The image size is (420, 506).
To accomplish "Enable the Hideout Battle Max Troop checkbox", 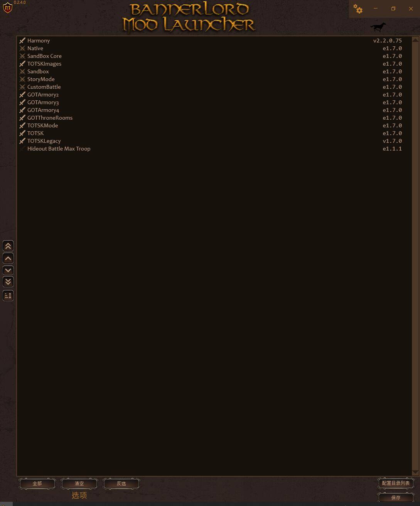I will (x=22, y=149).
